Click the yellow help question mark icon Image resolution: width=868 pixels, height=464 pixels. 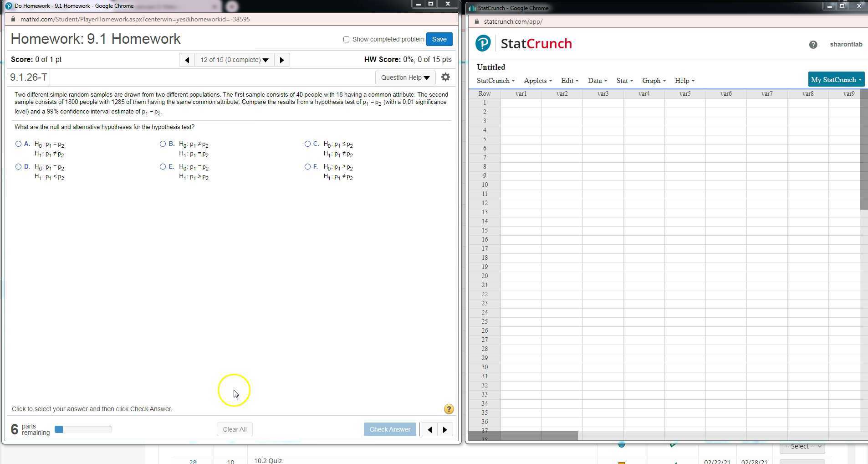449,409
